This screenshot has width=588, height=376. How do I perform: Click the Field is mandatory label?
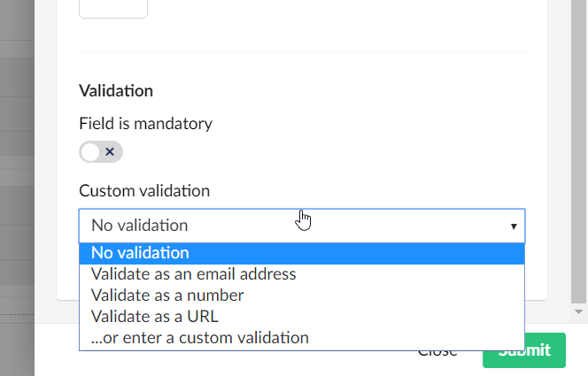tap(145, 123)
